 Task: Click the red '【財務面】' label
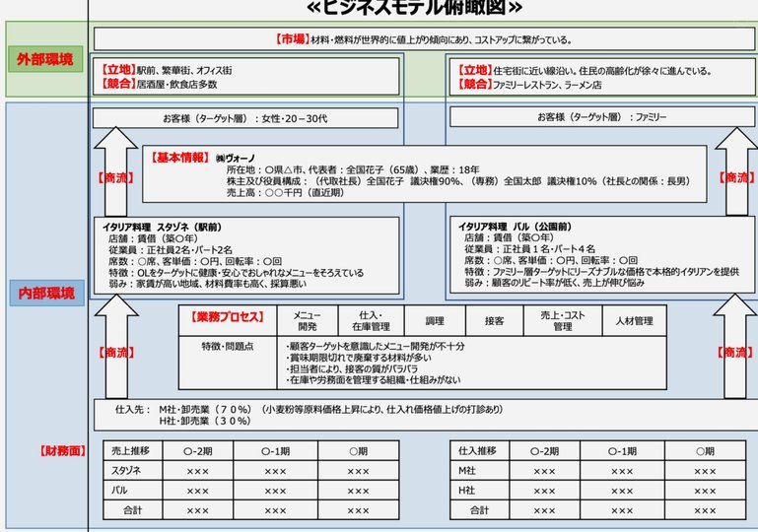(63, 450)
